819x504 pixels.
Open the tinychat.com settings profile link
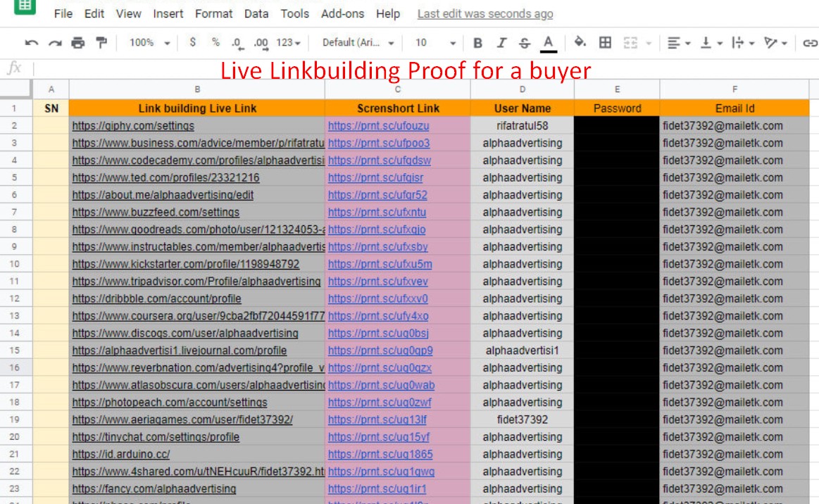click(x=156, y=437)
